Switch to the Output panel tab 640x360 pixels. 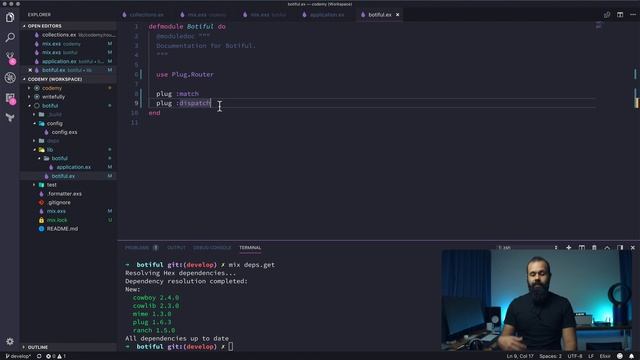[176, 248]
